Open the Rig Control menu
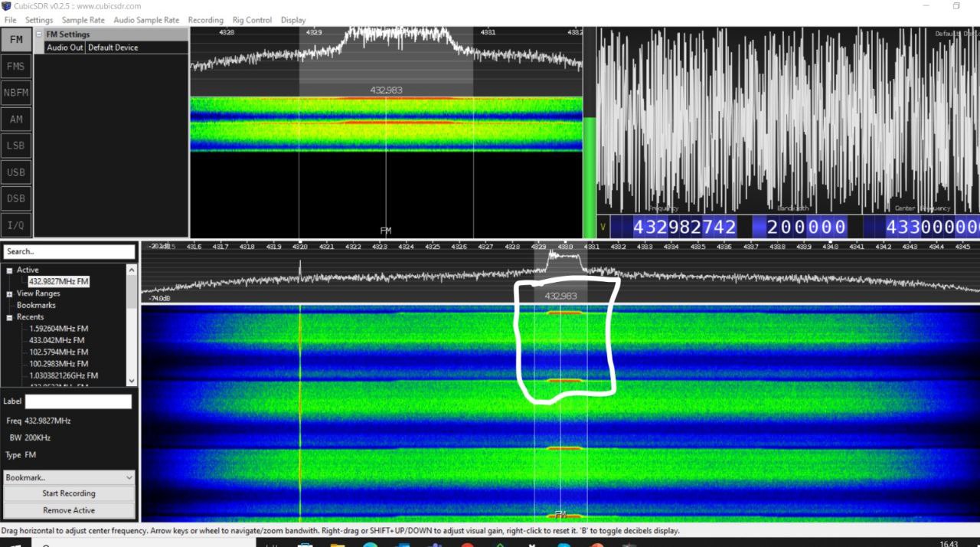Screen dimensions: 980x547 [252, 20]
